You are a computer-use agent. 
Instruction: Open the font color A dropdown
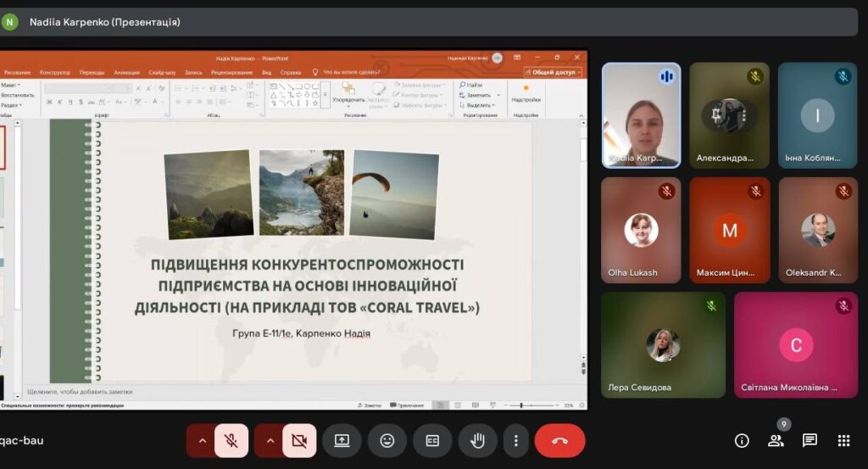(x=157, y=102)
